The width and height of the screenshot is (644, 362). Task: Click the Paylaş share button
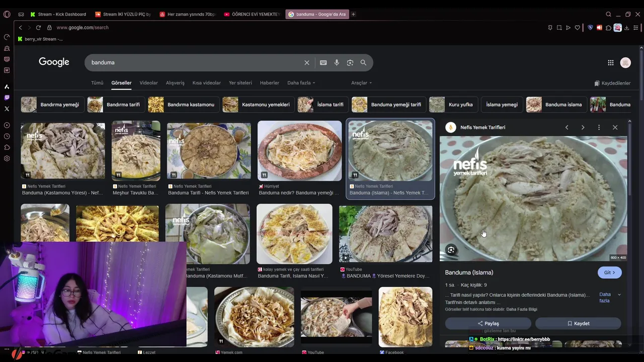click(x=488, y=323)
